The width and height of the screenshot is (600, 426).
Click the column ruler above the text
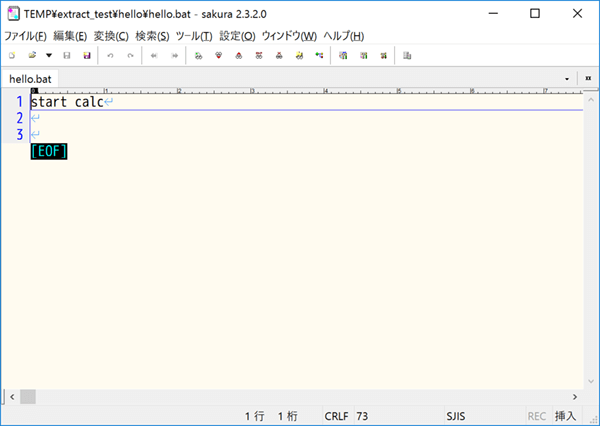307,91
